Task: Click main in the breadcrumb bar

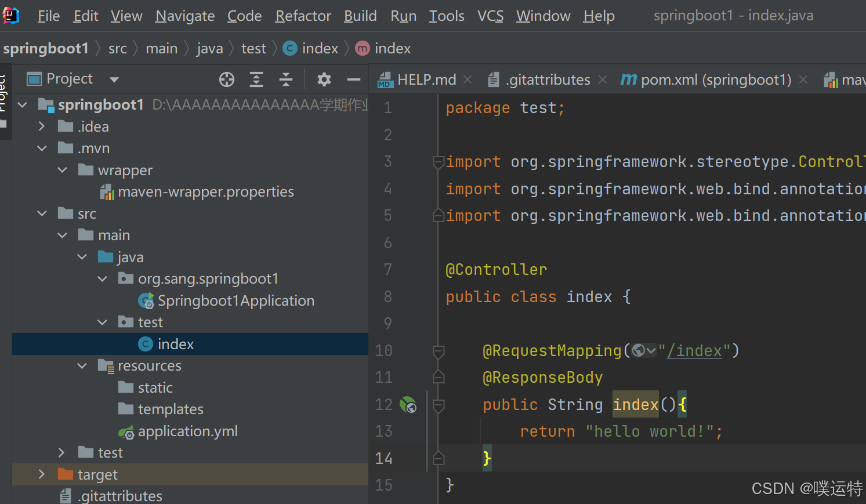Action: (162, 48)
